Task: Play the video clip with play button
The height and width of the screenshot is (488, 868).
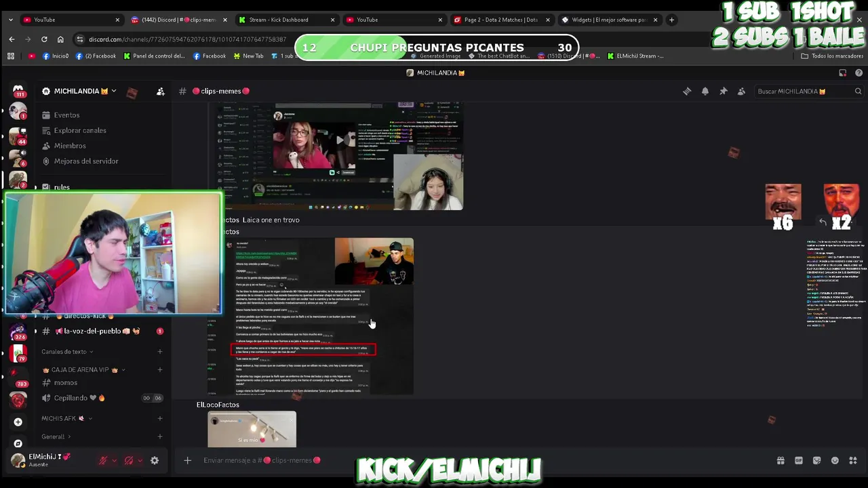Action: (340, 139)
